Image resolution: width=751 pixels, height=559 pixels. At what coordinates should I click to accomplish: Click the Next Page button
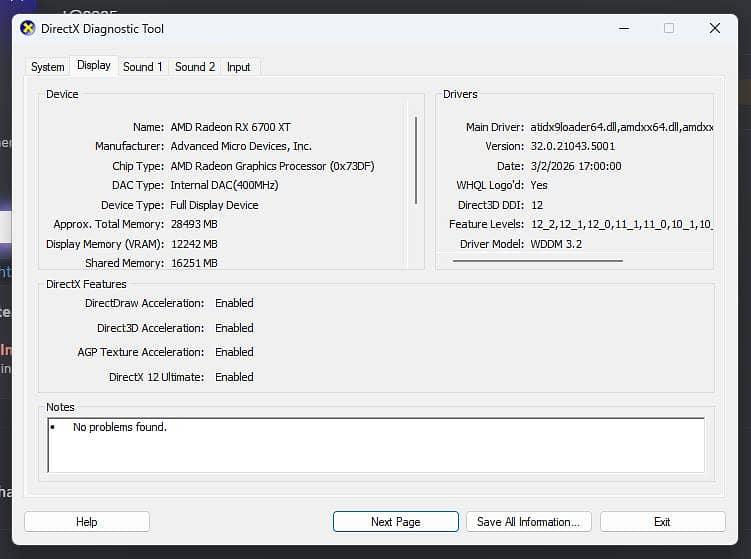coord(396,522)
